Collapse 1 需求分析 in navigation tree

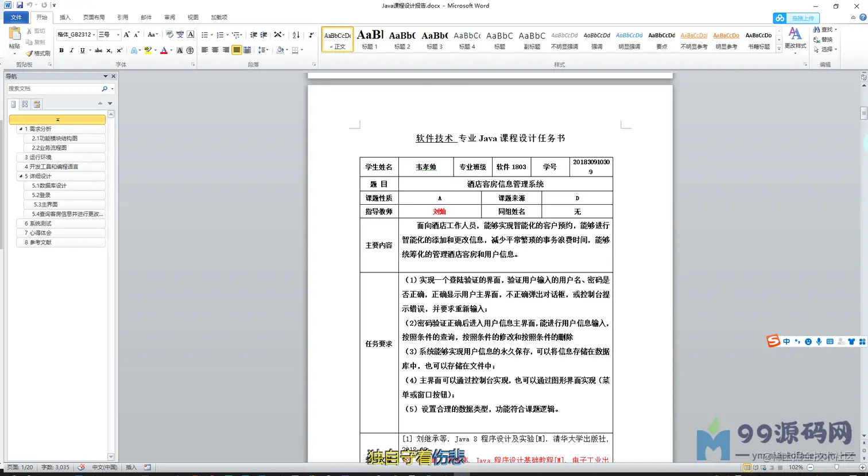21,129
